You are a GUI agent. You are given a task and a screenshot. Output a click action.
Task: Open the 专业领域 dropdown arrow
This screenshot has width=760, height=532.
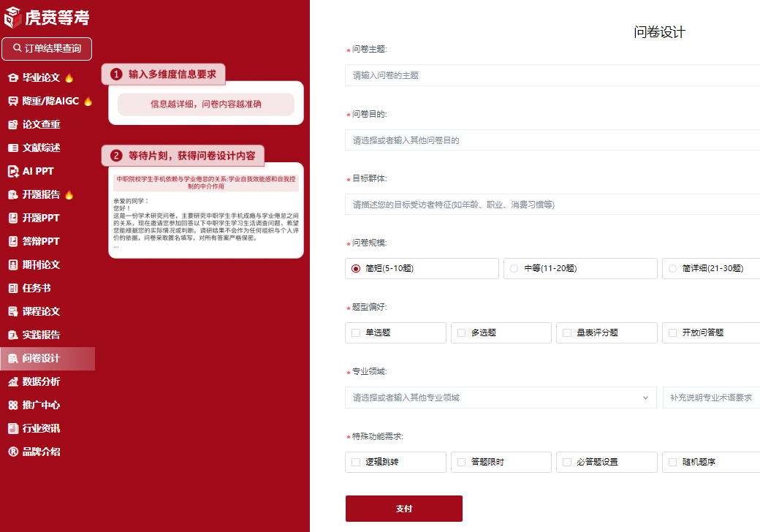click(645, 398)
